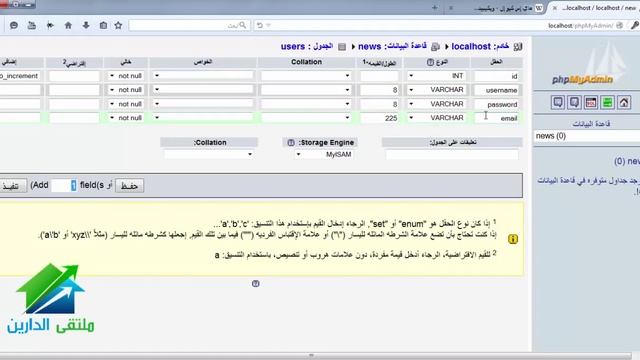Click the length input showing 225
The height and width of the screenshot is (360, 640).
tap(380, 118)
